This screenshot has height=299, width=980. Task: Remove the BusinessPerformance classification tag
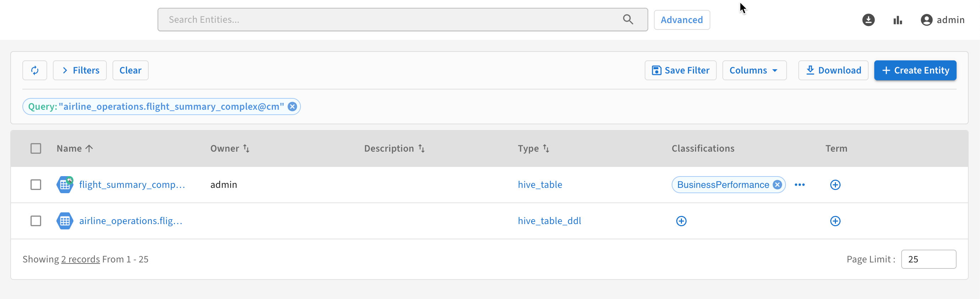tap(777, 185)
